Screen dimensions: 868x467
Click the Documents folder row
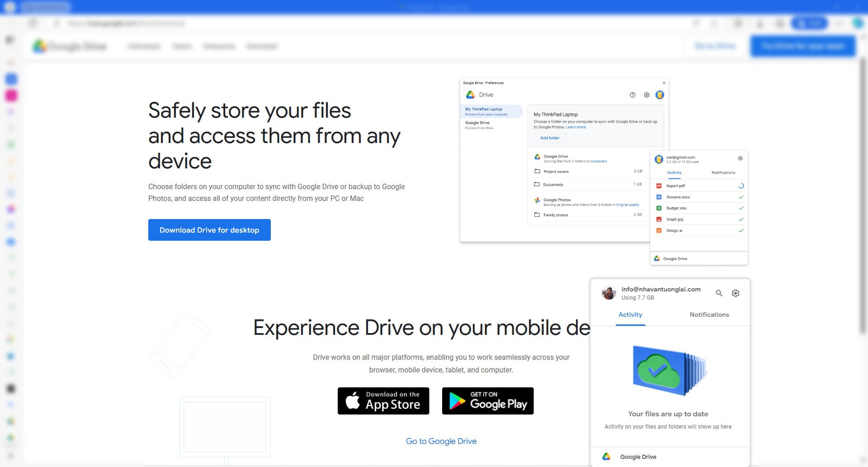(588, 185)
